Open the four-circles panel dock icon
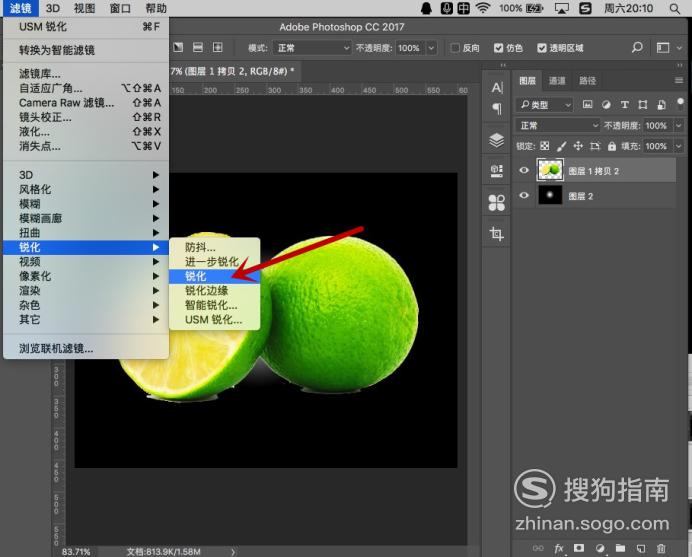This screenshot has height=557, width=692. [x=496, y=203]
